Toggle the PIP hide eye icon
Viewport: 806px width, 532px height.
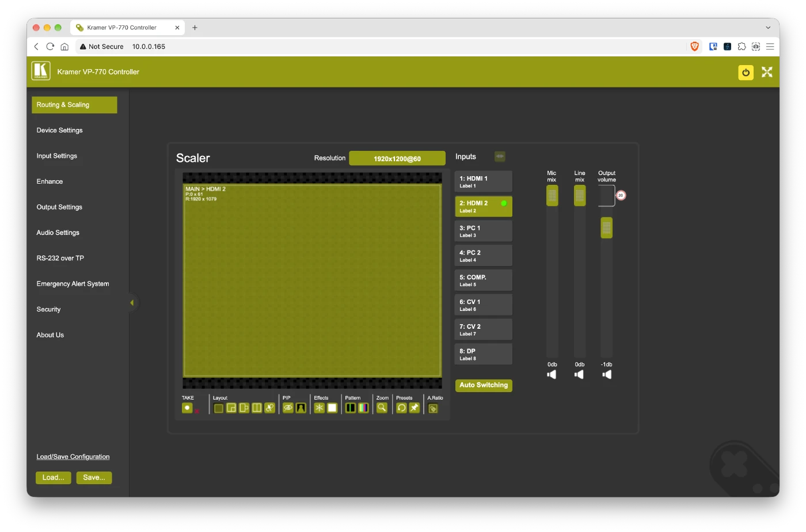pyautogui.click(x=288, y=408)
